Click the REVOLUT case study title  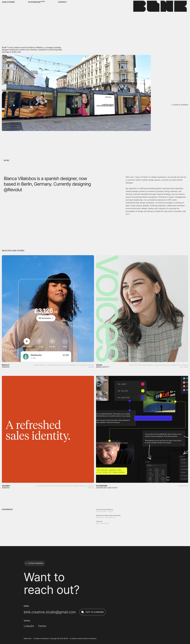[6, 365]
